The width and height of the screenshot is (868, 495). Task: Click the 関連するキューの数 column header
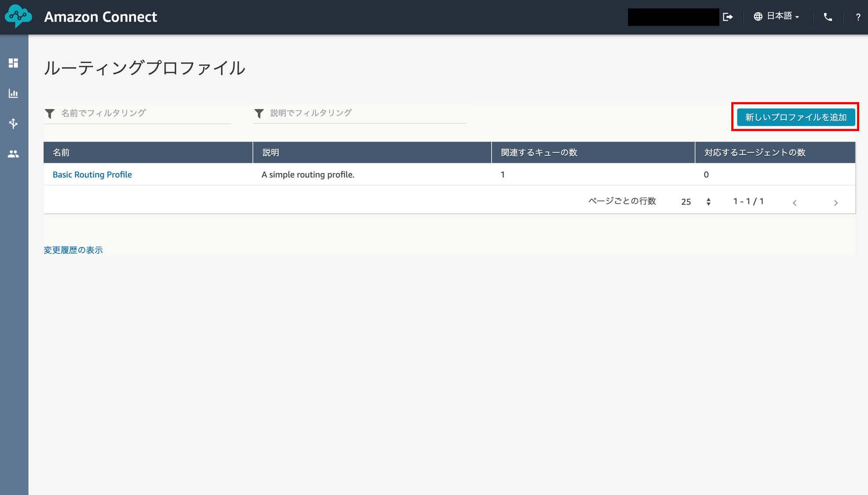point(593,152)
